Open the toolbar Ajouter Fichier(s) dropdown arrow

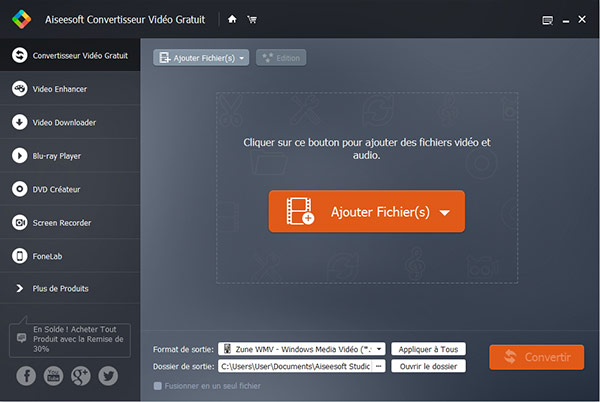tap(242, 58)
